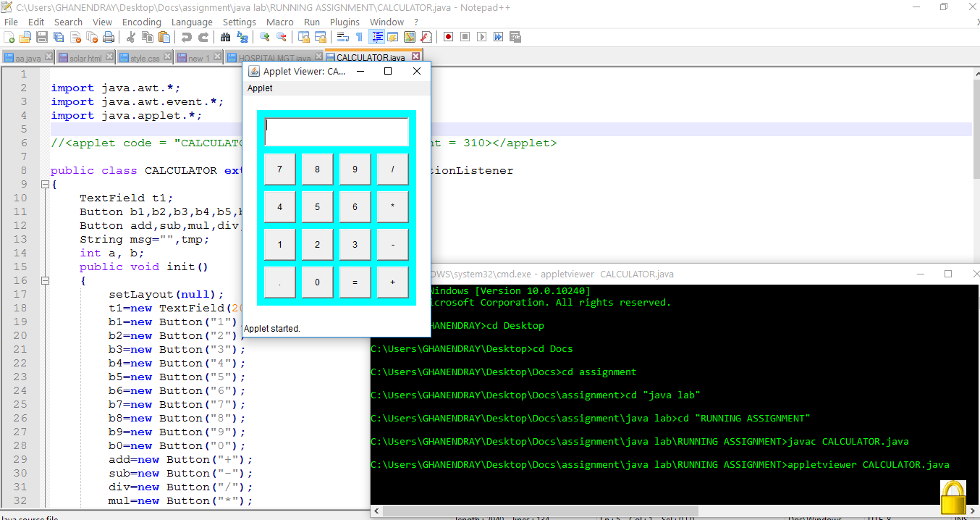
Task: Open the Macro menu
Action: (280, 22)
